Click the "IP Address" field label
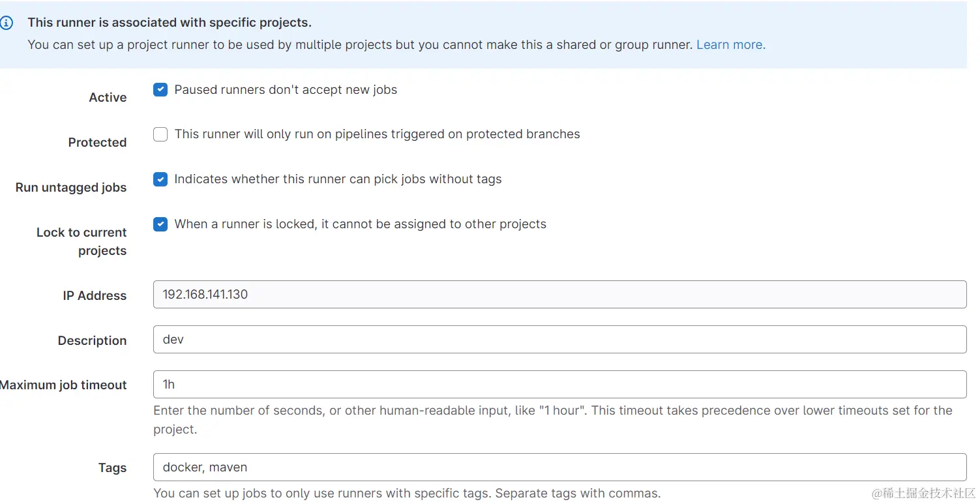Screen dimensions: 980x504 95,296
